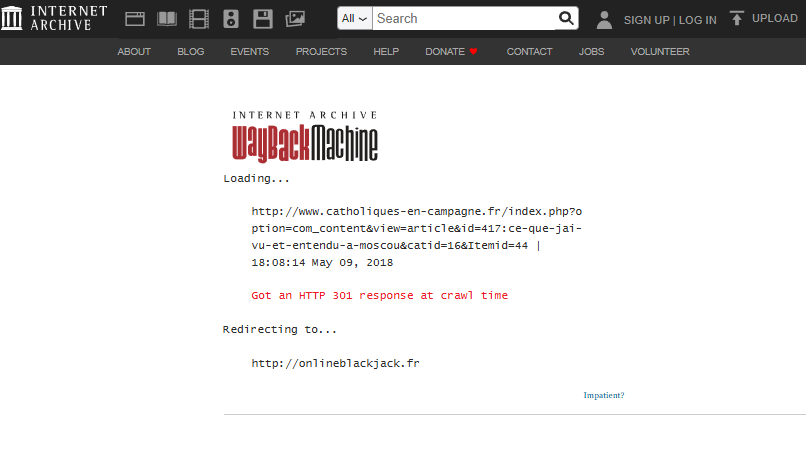Image resolution: width=806 pixels, height=450 pixels.
Task: Open the EVENTS menu item
Action: pyautogui.click(x=249, y=51)
